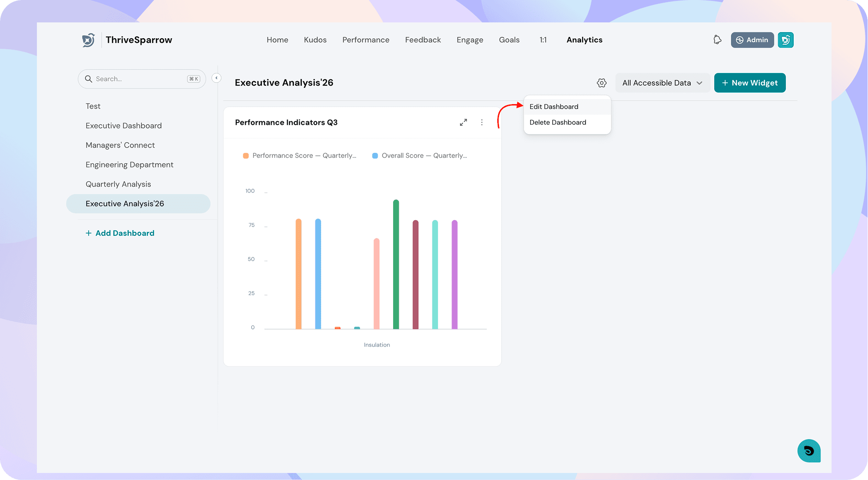Click the Executive Analysis'26 page heading

coord(284,83)
